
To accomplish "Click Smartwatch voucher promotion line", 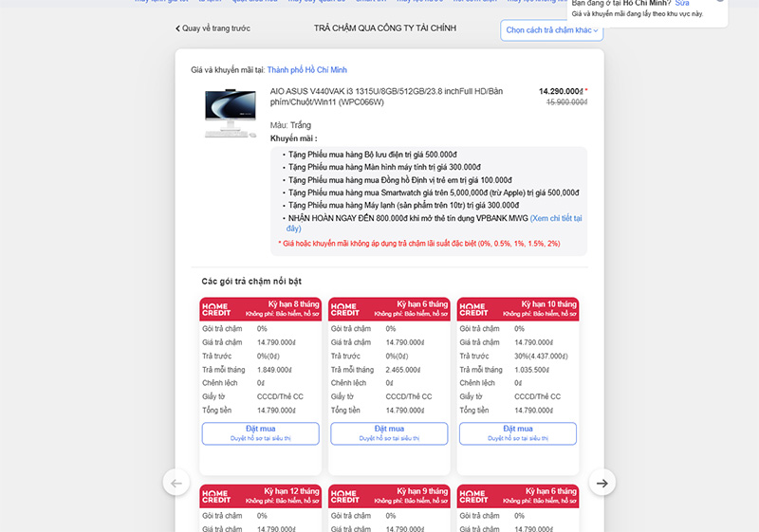I will pyautogui.click(x=434, y=193).
